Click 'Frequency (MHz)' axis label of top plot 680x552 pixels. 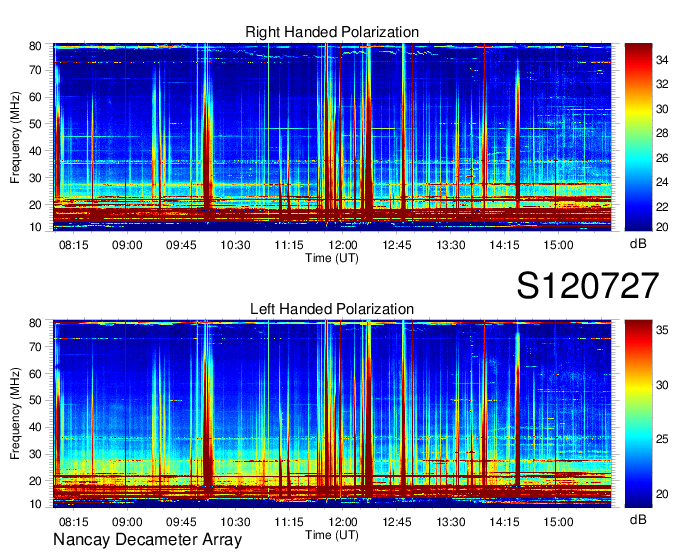[15, 137]
